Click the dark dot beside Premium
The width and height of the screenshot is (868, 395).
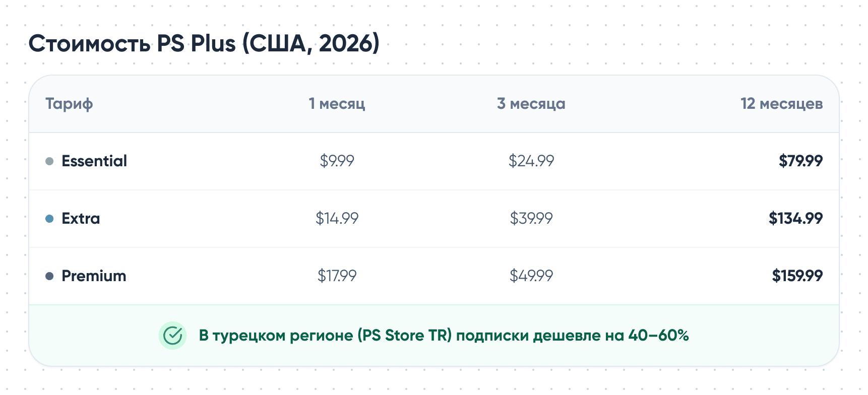click(x=49, y=276)
